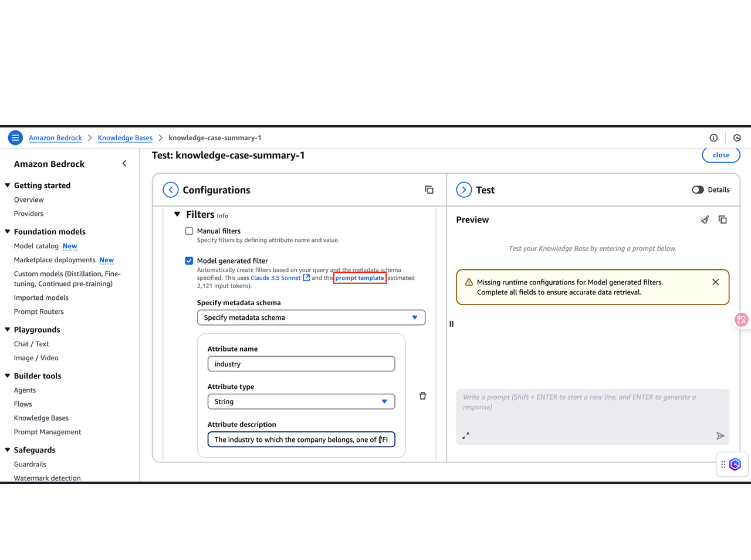Click the Attribute name input field
Viewport: 751px width, 560px height.
[x=301, y=364]
